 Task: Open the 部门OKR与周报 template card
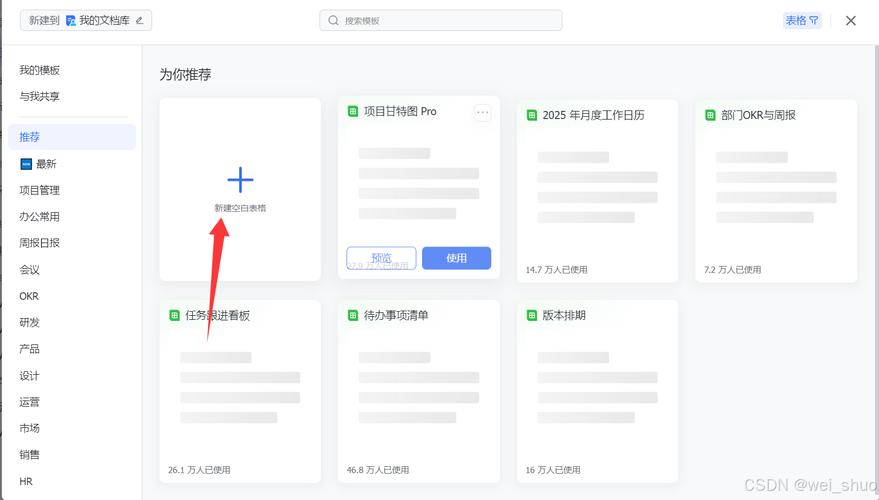click(776, 191)
